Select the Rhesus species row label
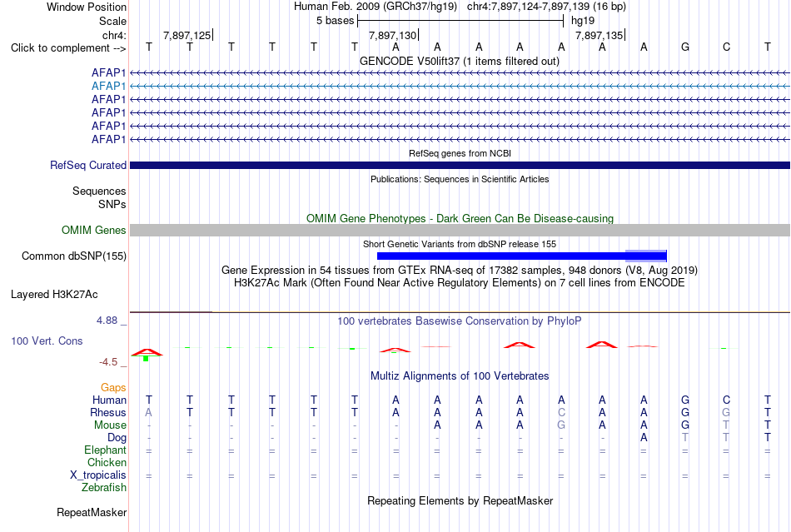This screenshot has width=791, height=532. point(108,413)
